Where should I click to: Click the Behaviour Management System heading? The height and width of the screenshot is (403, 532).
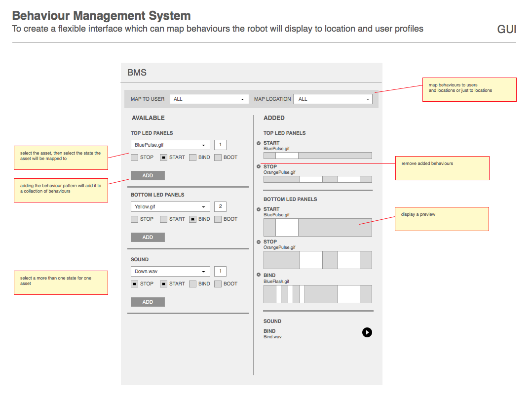pos(102,16)
